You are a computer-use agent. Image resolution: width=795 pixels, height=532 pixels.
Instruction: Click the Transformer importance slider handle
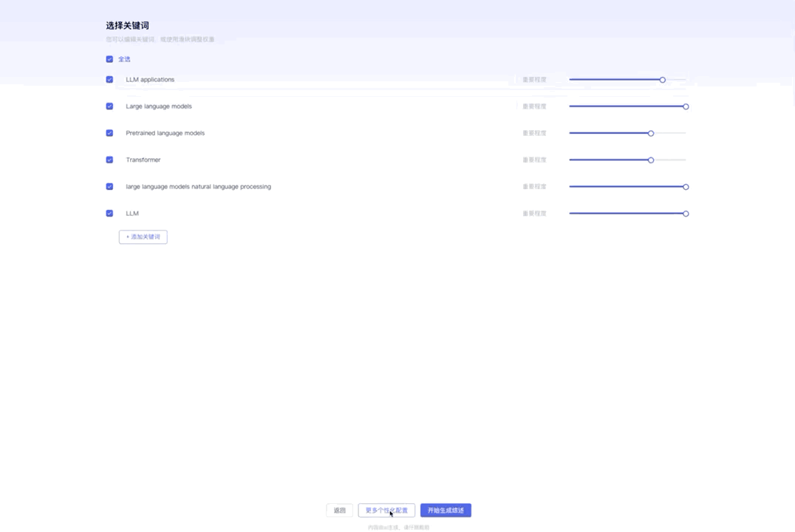[x=650, y=160]
